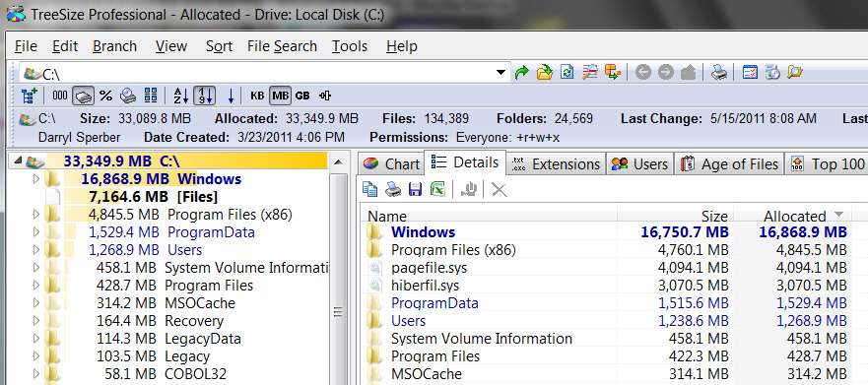
Task: Click the copy icon in Details toolbar
Action: click(x=369, y=189)
